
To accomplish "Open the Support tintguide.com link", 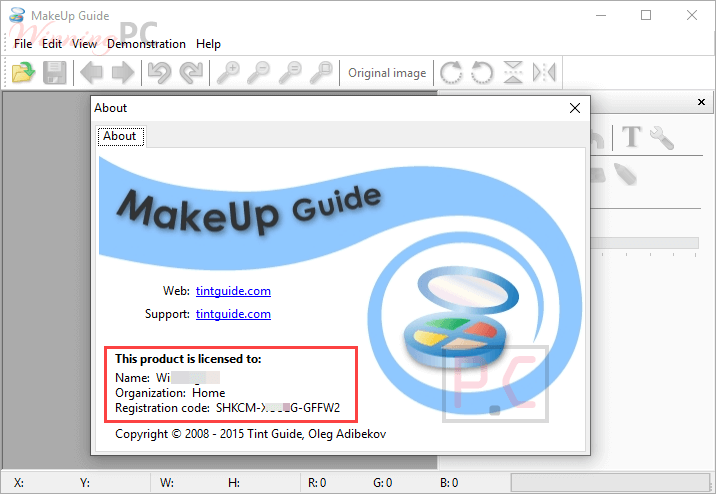I will [233, 314].
